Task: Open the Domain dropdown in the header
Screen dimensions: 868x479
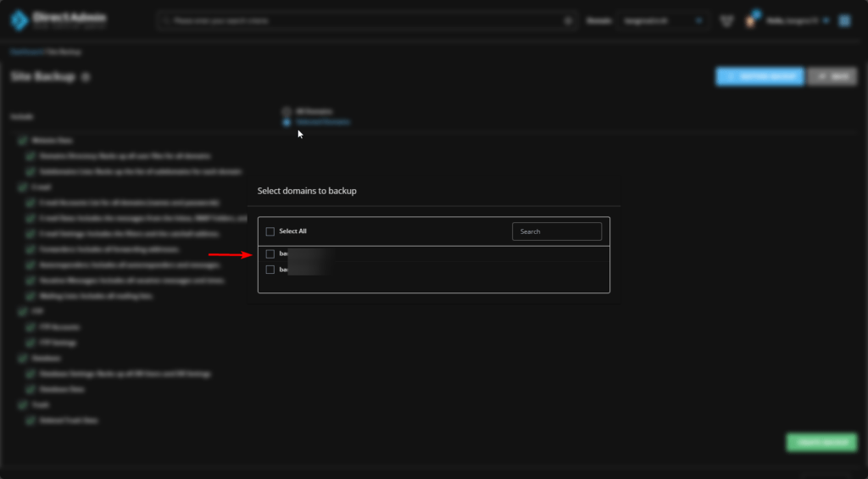Action: [x=664, y=20]
